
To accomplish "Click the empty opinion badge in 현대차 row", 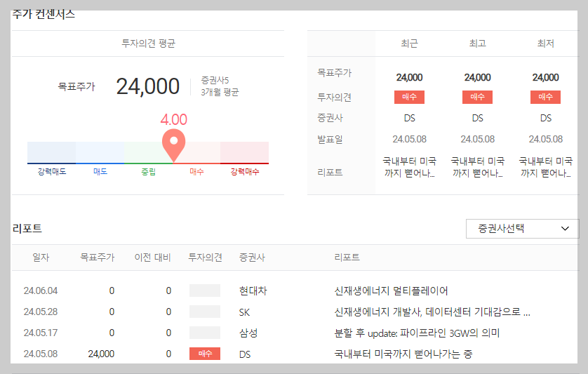I will pos(205,290).
